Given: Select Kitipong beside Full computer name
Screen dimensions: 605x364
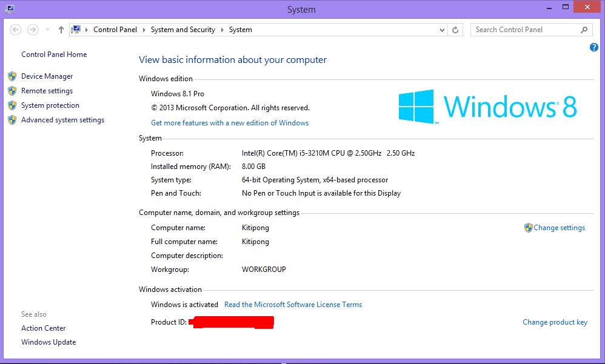Looking at the screenshot, I should tap(255, 242).
